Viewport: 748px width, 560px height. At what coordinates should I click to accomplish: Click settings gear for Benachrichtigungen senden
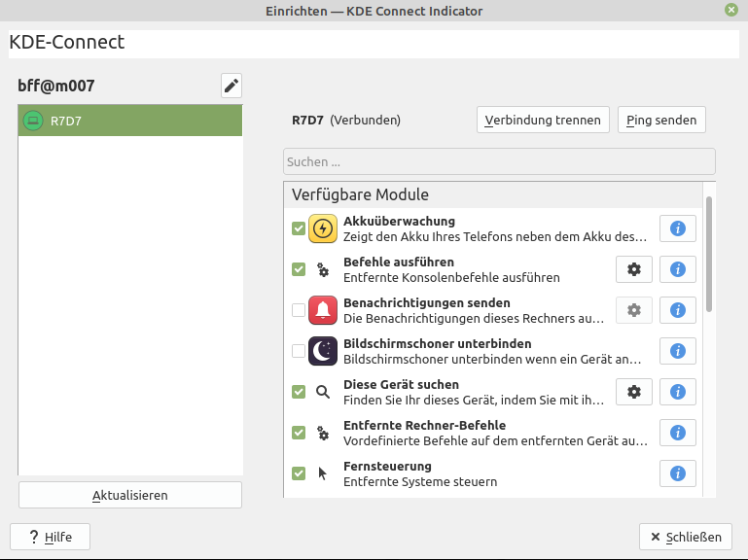pyautogui.click(x=633, y=310)
